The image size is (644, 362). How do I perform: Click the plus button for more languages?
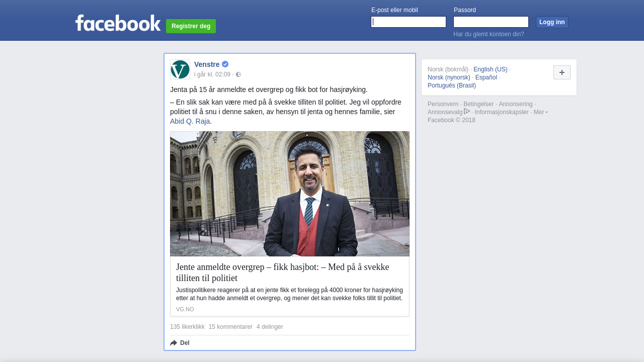(x=562, y=72)
